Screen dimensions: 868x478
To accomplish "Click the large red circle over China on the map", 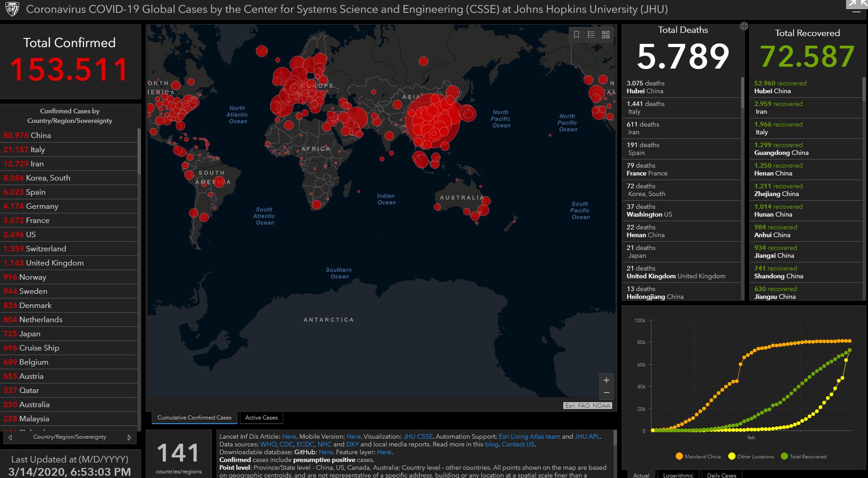I will tap(433, 122).
